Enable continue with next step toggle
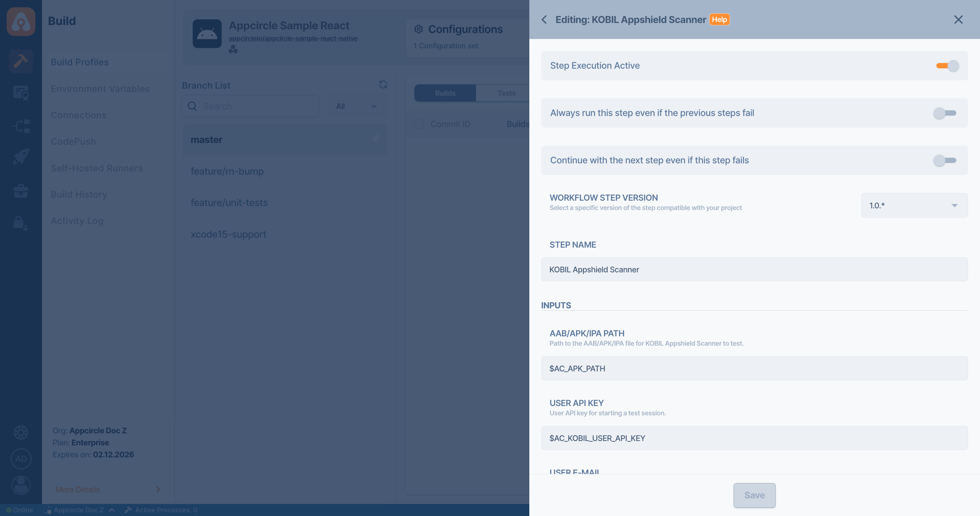Image resolution: width=980 pixels, height=516 pixels. point(945,160)
